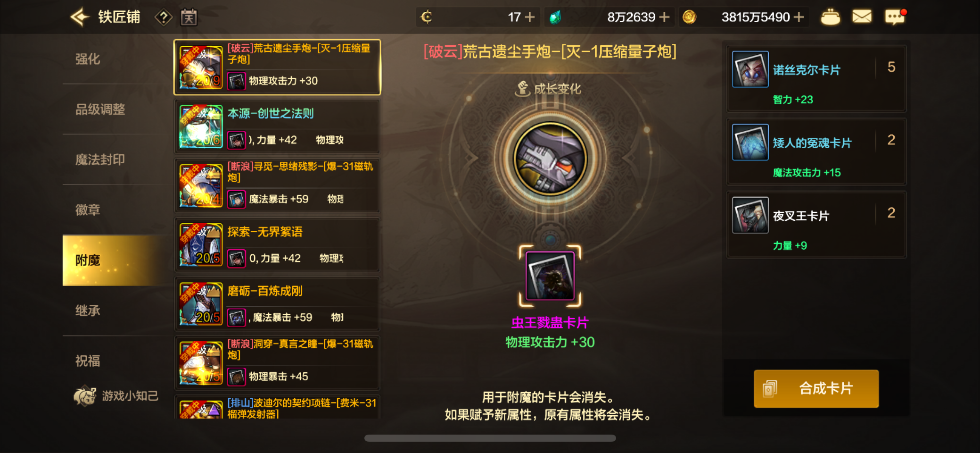Tap the gold pouch shop icon
This screenshot has height=453, width=980.
pos(830,17)
